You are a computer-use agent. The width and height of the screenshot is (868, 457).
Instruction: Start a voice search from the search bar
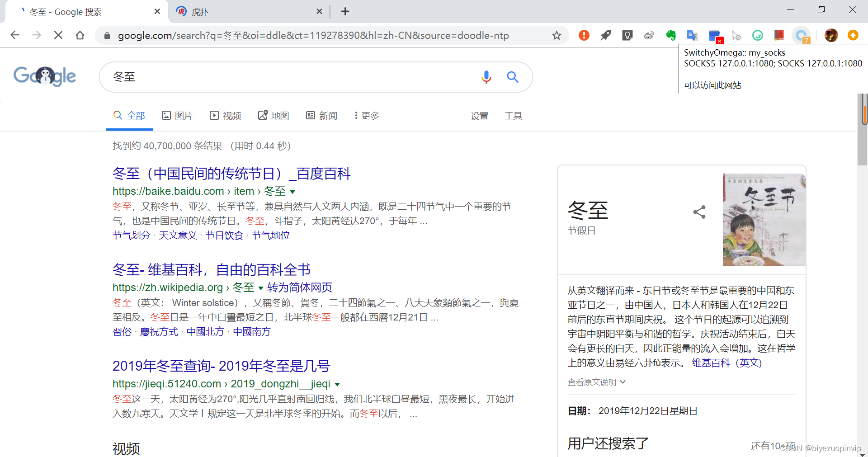[x=486, y=77]
